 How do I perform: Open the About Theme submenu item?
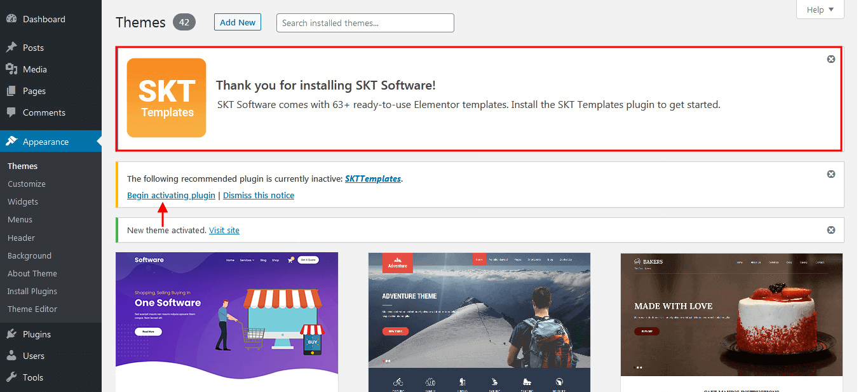pyautogui.click(x=32, y=273)
